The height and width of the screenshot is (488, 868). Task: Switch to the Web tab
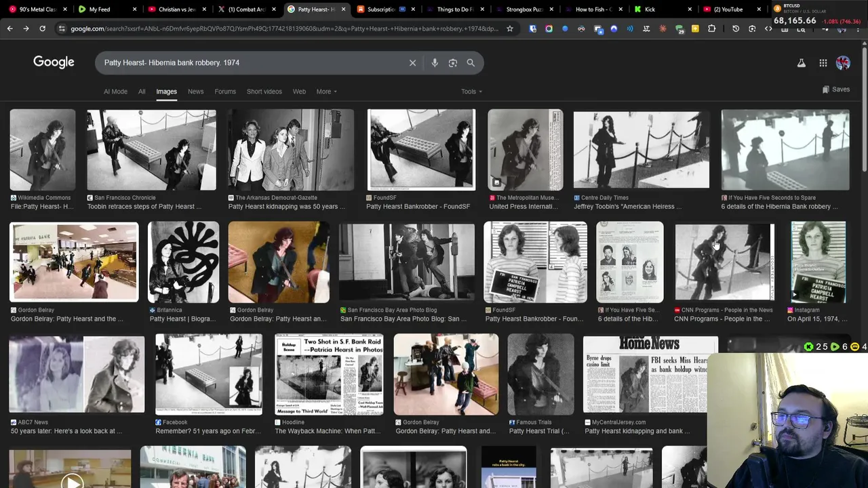coord(299,91)
